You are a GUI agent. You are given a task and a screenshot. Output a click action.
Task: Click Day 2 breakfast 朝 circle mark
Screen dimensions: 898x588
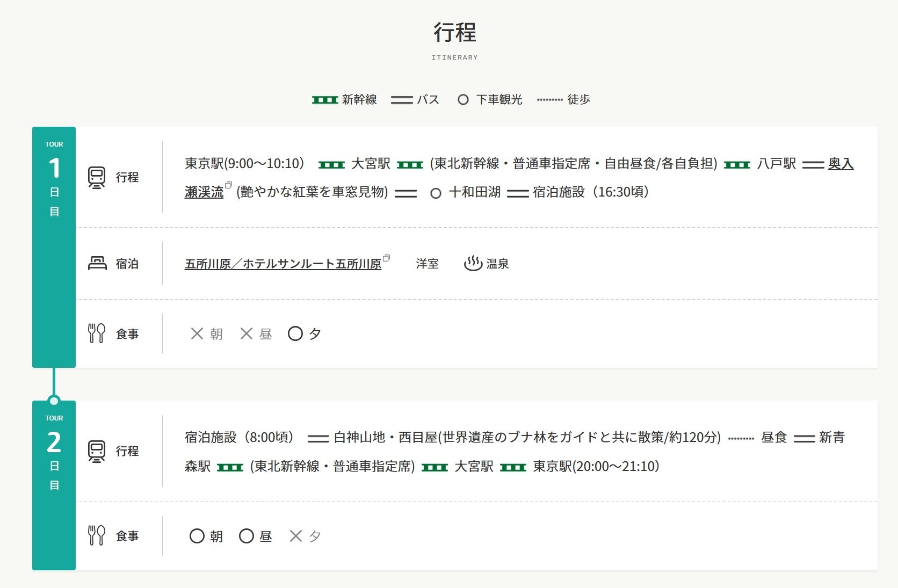coord(197,536)
